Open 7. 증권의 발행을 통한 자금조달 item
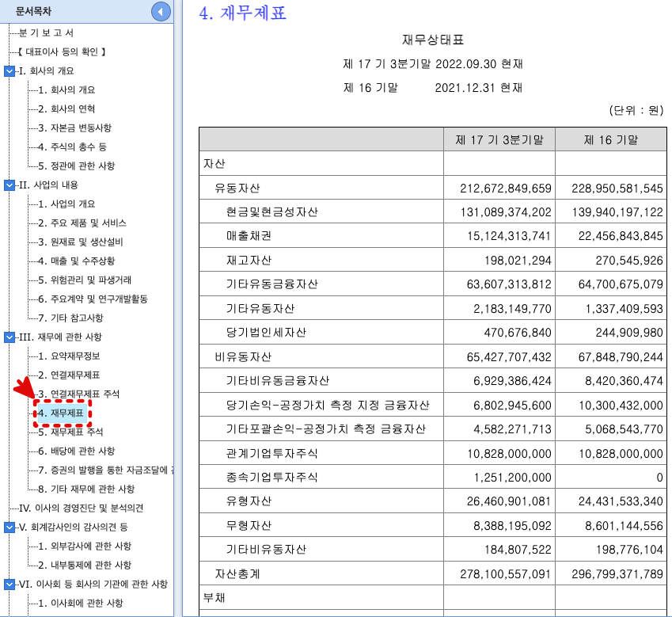672x617 pixels. pos(105,470)
